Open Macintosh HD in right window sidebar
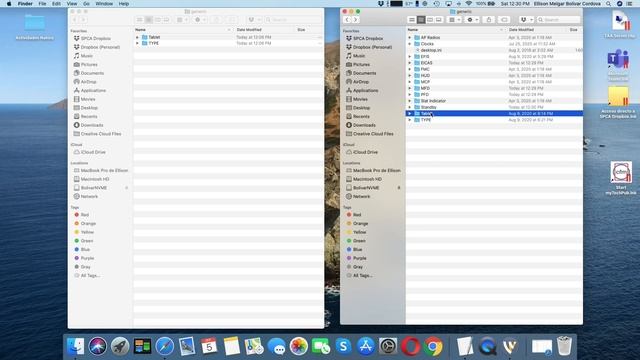640x360 pixels. [367, 179]
